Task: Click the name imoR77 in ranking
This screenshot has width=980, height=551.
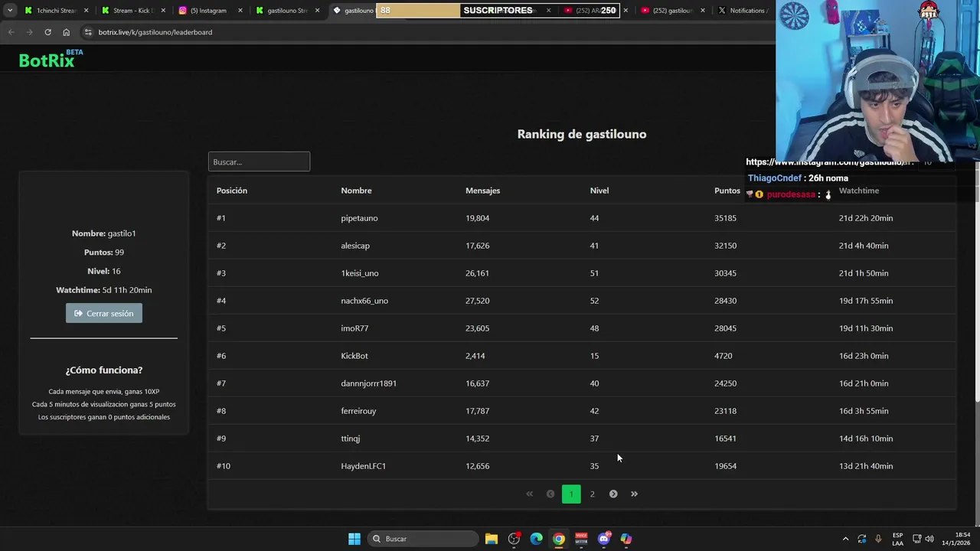Action: [354, 328]
